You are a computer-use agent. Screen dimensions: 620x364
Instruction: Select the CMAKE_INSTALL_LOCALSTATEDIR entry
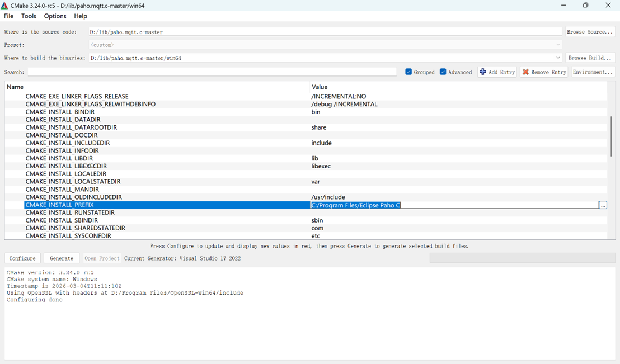point(73,182)
